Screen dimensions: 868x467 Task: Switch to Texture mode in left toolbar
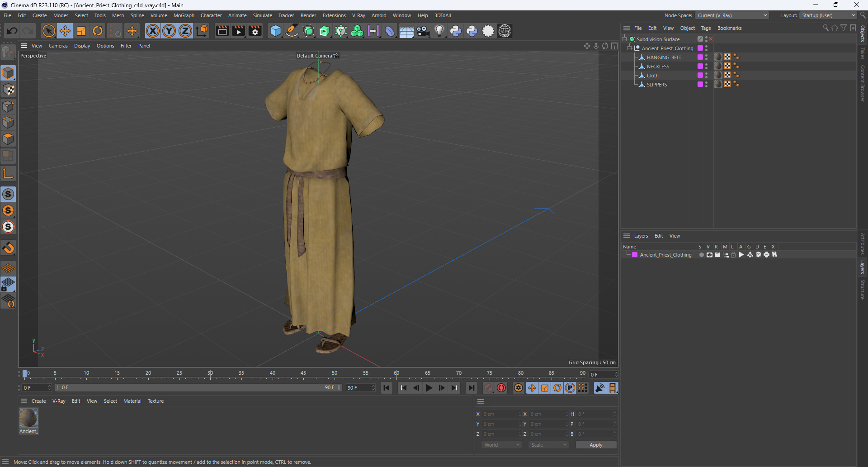coord(8,90)
